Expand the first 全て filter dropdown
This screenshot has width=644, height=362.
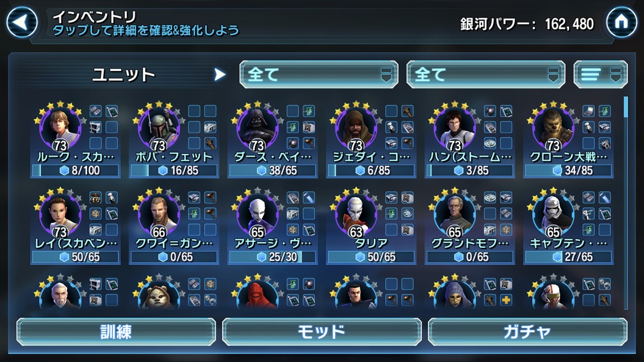(x=319, y=75)
